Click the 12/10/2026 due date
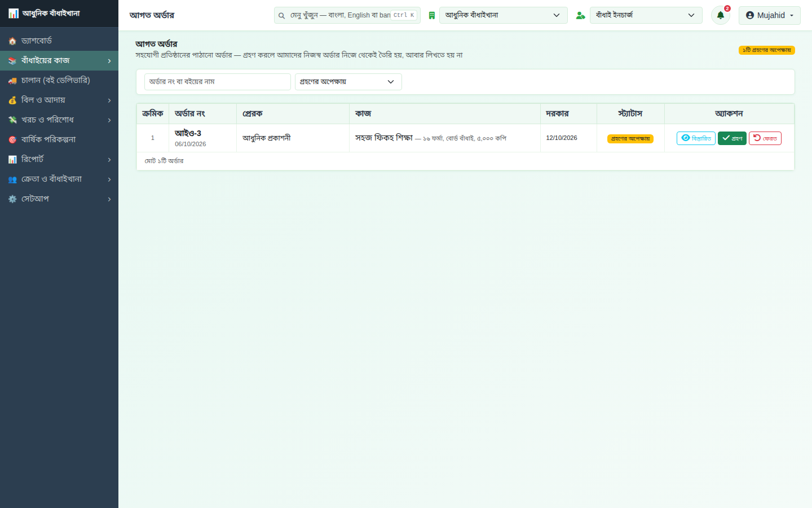The width and height of the screenshot is (812, 508). pos(562,138)
